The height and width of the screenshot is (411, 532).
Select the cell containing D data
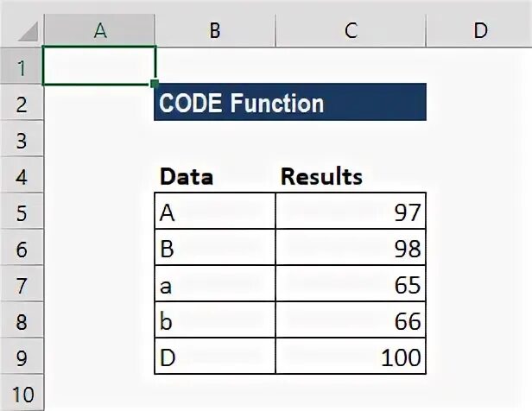pos(215,356)
